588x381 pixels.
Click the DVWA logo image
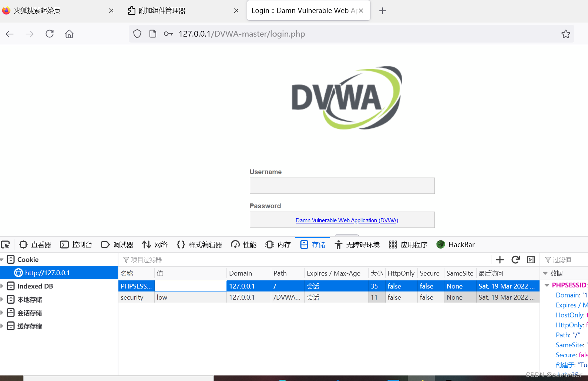point(347,98)
